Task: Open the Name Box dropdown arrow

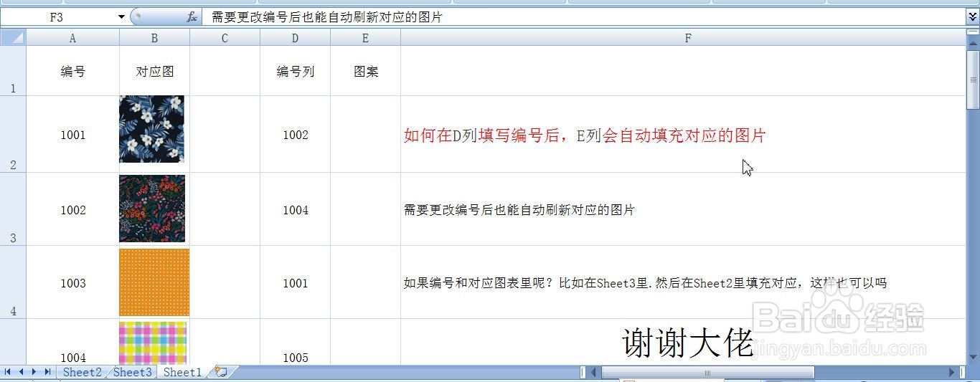Action: [122, 17]
